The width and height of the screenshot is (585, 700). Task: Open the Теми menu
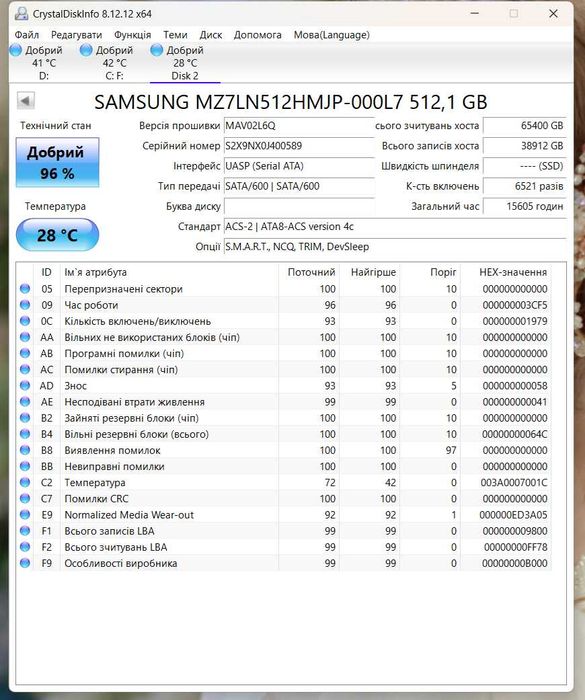tap(175, 35)
